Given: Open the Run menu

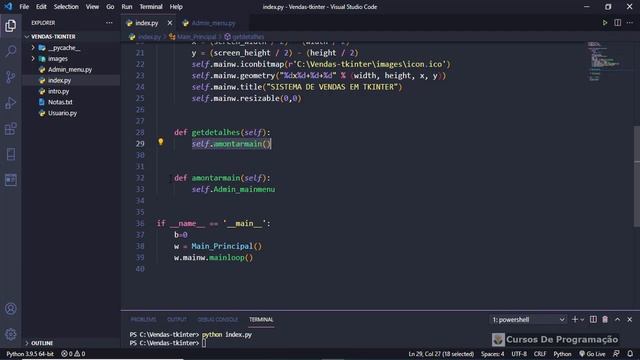Looking at the screenshot, I should point(127,7).
